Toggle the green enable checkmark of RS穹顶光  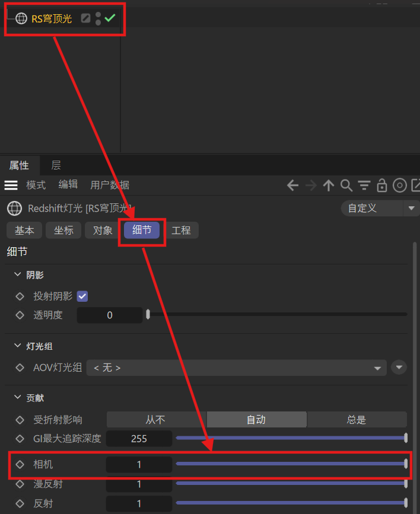click(x=110, y=18)
